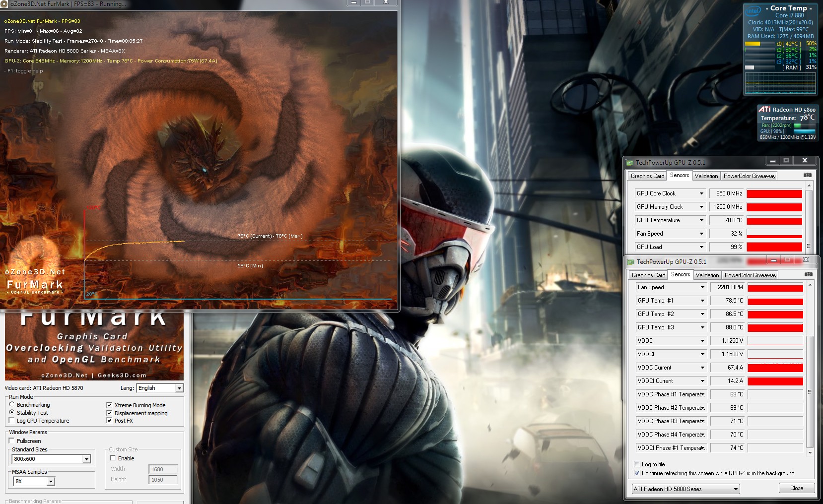Toggle Continue refreshing in background checkbox
The image size is (823, 504).
tap(637, 473)
